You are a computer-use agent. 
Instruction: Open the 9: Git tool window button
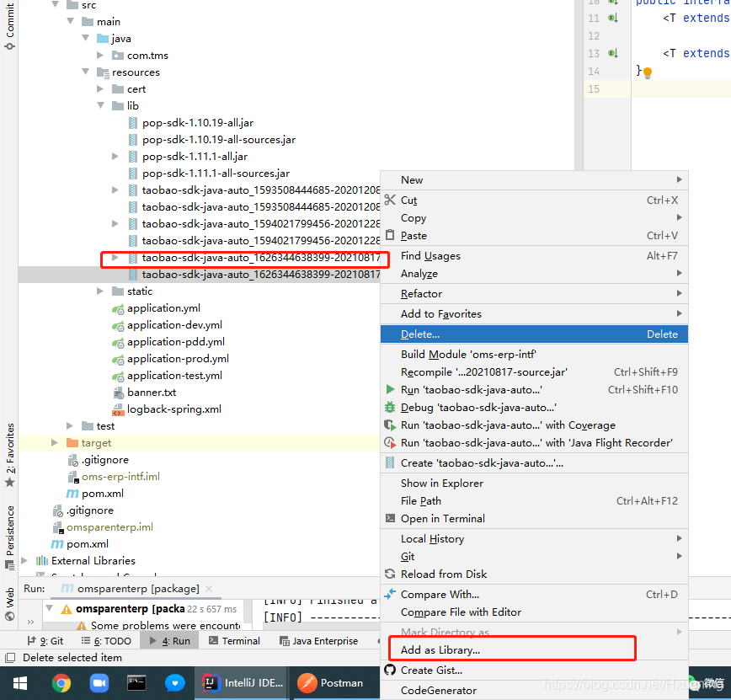click(45, 641)
